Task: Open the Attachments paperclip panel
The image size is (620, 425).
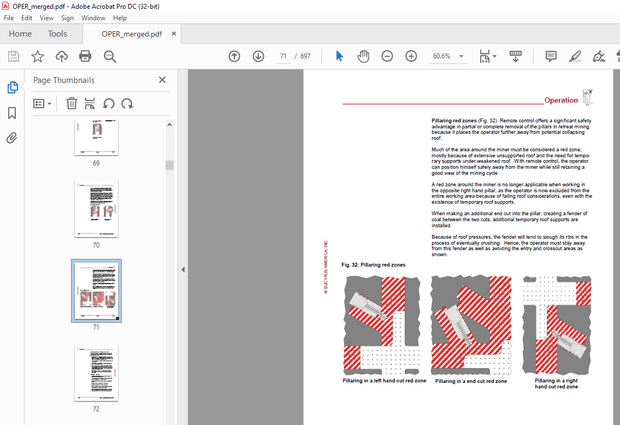Action: coord(12,138)
